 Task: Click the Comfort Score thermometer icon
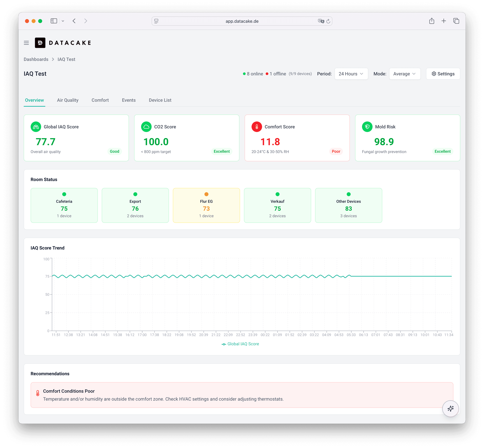(x=256, y=127)
